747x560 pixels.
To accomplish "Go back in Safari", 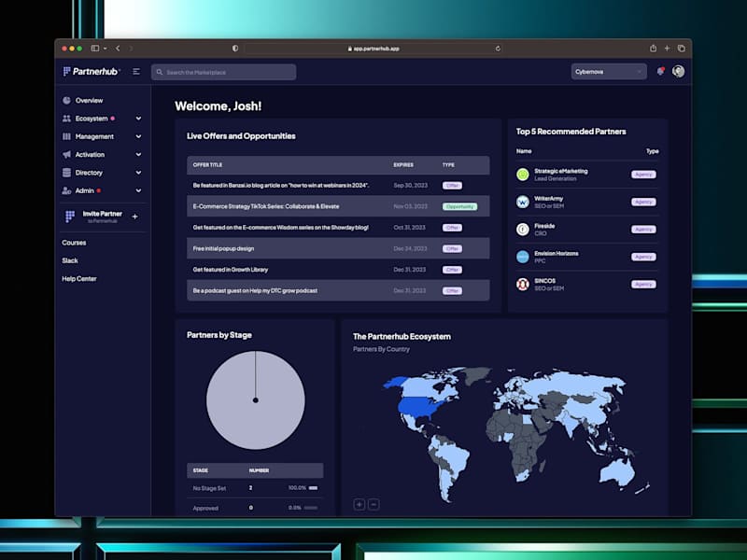I will [x=118, y=49].
